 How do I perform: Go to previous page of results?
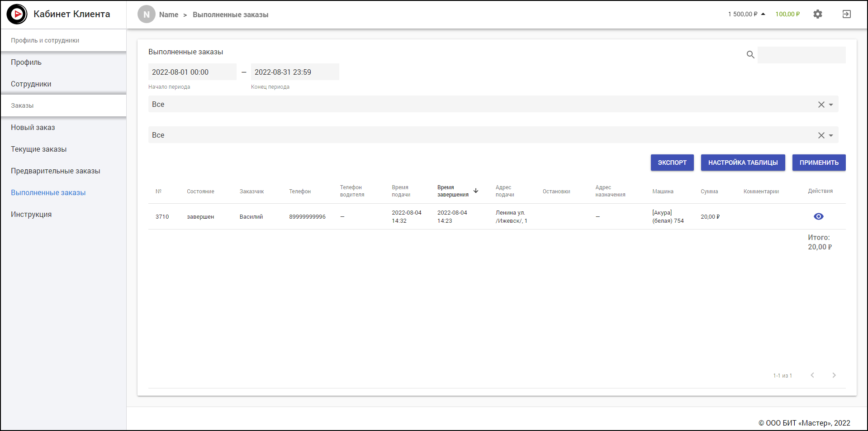(812, 375)
